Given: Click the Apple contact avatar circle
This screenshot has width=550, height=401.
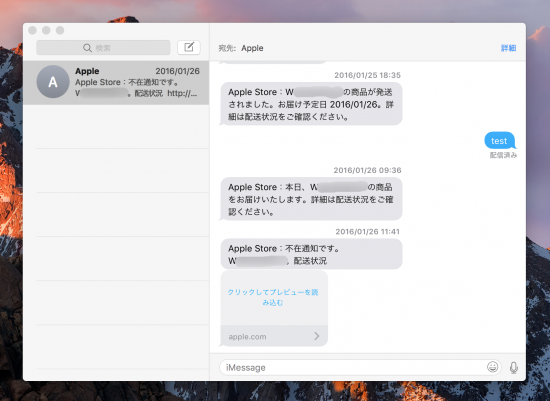Looking at the screenshot, I should point(53,82).
